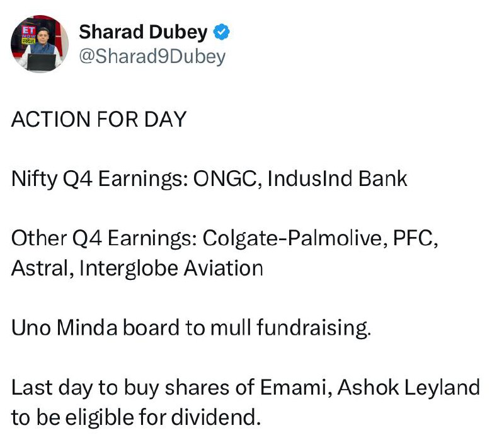Click the laptop in the profile photo
This screenshot has height=435, width=504.
click(x=42, y=62)
